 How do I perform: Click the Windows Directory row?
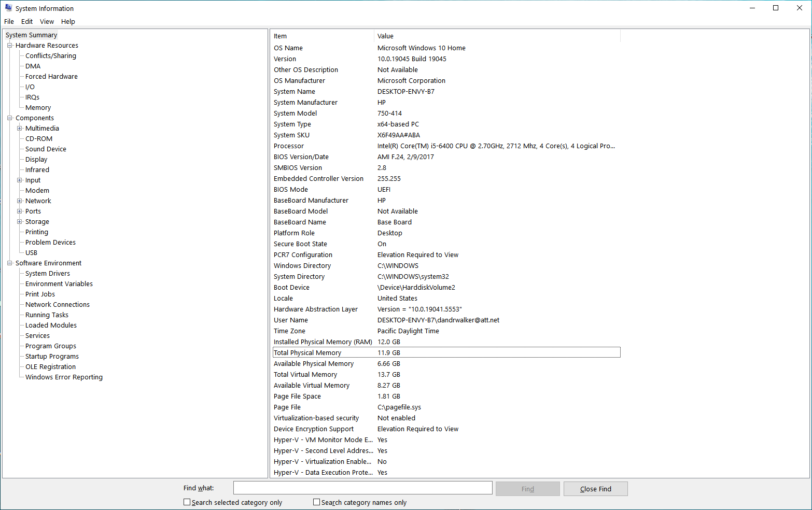coord(446,266)
